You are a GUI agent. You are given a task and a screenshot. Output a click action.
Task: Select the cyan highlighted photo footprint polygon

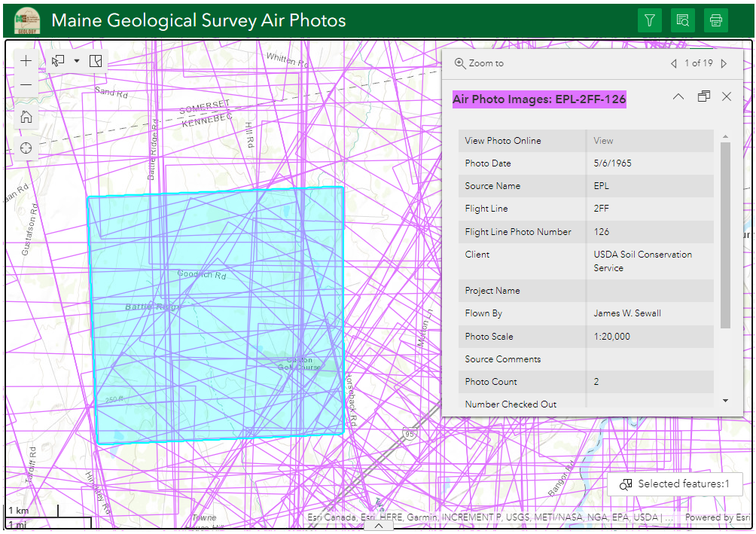click(x=218, y=316)
